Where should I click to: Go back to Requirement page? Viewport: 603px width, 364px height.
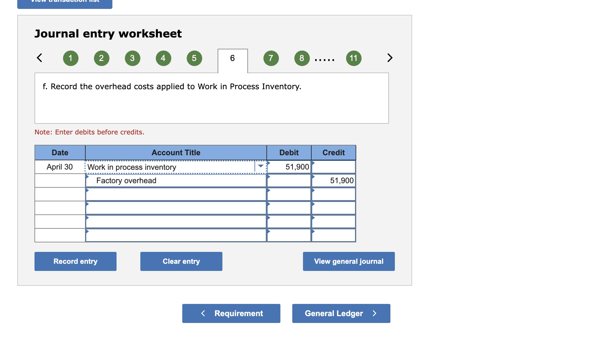click(x=231, y=313)
